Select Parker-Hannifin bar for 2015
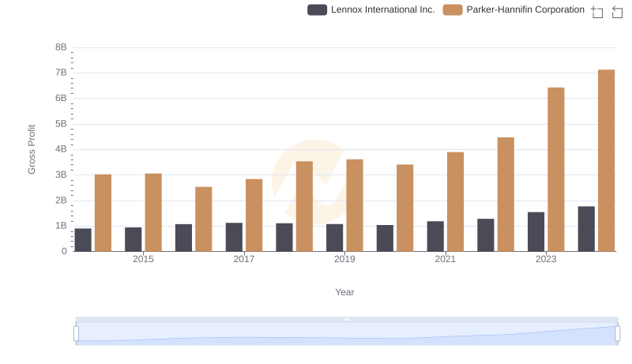 [x=153, y=212]
